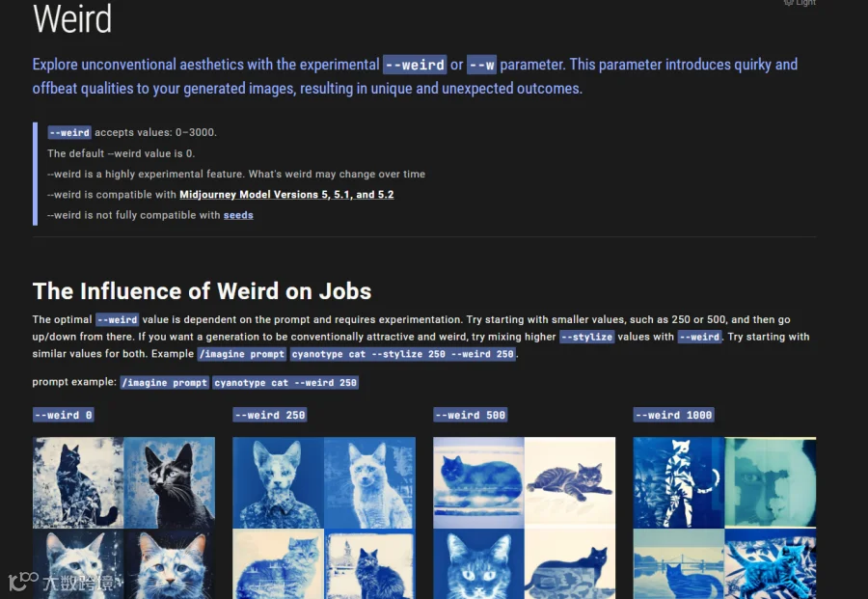The image size is (868, 599).
Task: Click The Influence of Weird on Jobs heading
Action: pyautogui.click(x=203, y=291)
